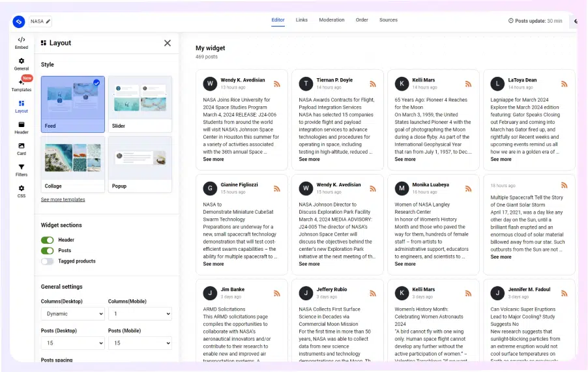Viewport: 588px width, 372px height.
Task: Open the Header settings panel
Action: point(22,128)
